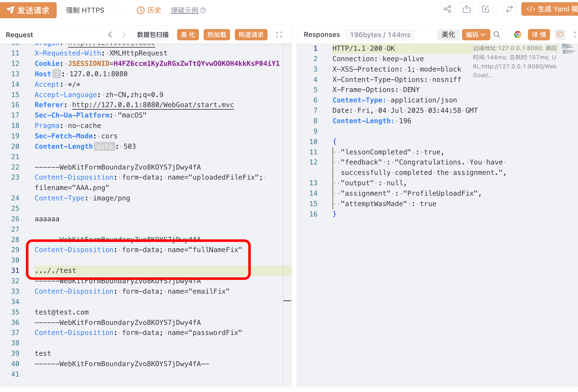Click the filename="AAA.png" text
This screenshot has height=392, width=578.
click(x=72, y=188)
